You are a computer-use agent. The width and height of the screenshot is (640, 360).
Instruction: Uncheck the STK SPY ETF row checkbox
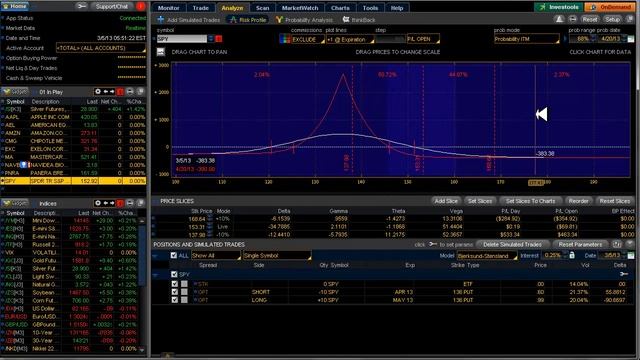pos(175,284)
